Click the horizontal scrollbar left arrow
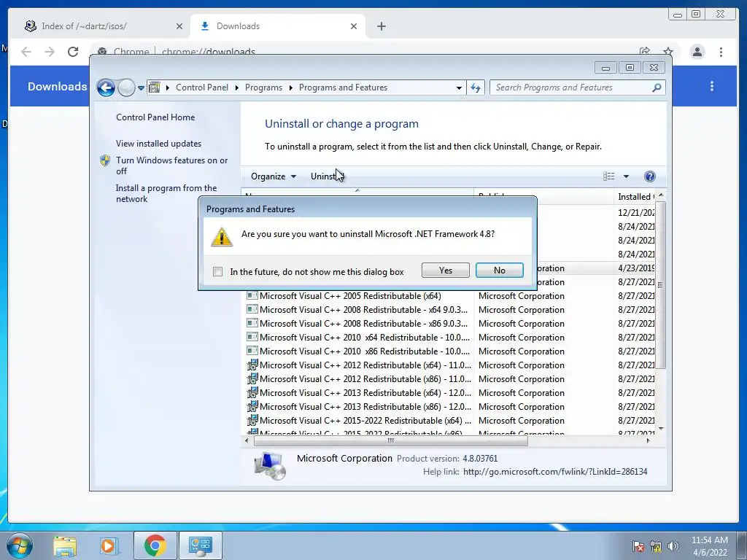747x560 pixels. click(x=247, y=441)
